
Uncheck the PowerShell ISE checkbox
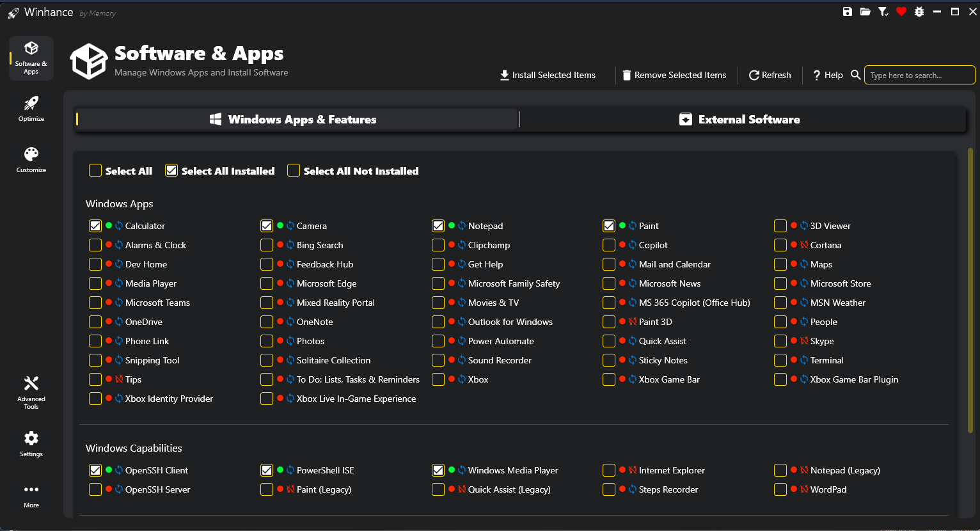[267, 470]
